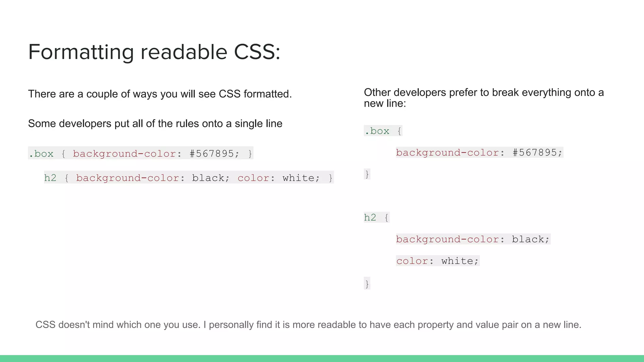Click the indented "background-color: black;" line
The image size is (644, 362).
click(x=473, y=239)
